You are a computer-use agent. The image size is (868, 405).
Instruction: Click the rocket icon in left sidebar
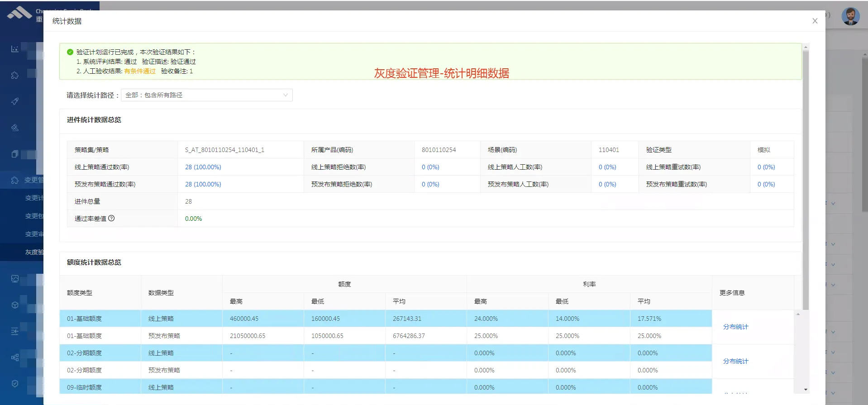click(15, 101)
